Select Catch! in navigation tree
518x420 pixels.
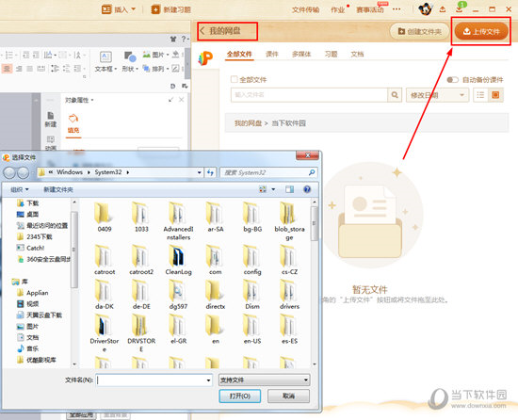(30, 248)
